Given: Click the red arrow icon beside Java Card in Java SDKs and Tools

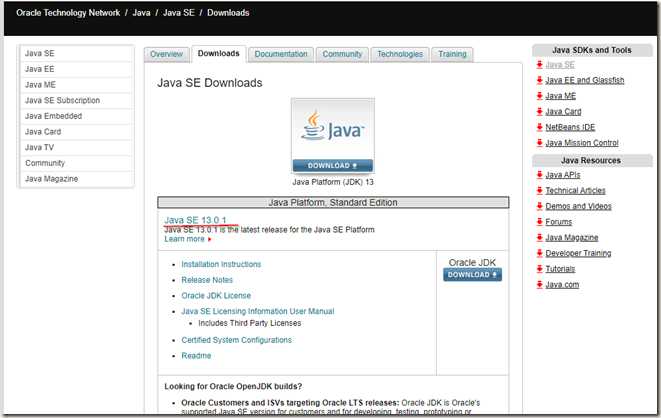Looking at the screenshot, I should tap(539, 111).
